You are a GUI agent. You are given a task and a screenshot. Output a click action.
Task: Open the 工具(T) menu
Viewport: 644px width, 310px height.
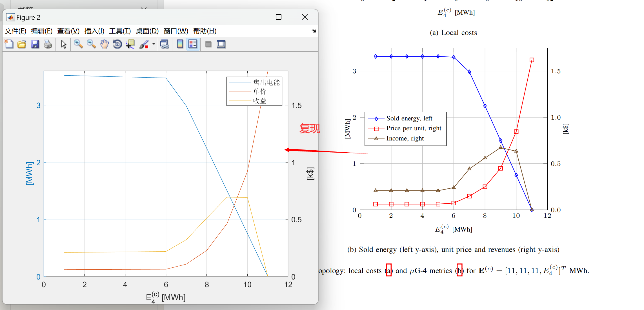120,31
